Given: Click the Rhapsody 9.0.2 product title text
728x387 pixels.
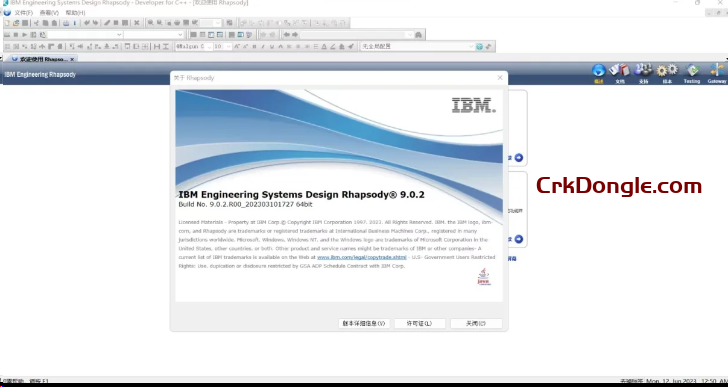Looking at the screenshot, I should [301, 194].
